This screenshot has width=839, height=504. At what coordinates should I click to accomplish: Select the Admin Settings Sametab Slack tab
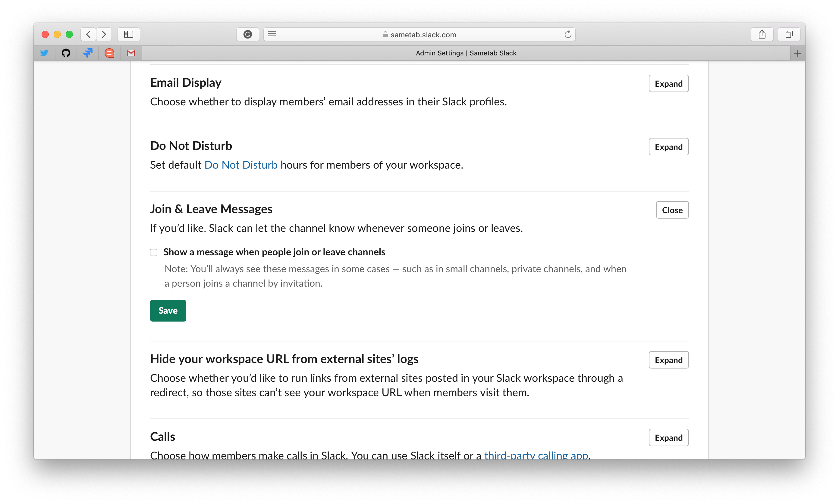466,53
